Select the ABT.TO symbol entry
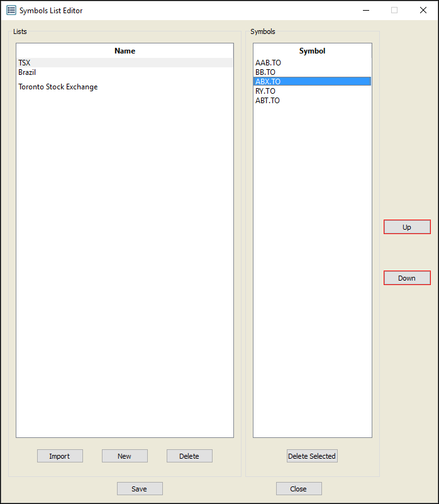This screenshot has width=439, height=504. click(268, 101)
